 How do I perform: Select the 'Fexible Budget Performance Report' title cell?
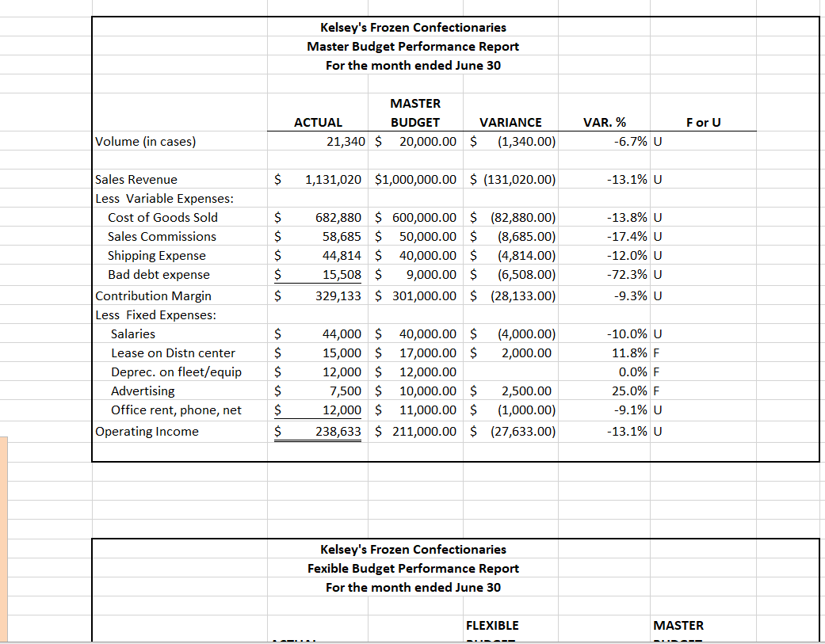tap(413, 568)
